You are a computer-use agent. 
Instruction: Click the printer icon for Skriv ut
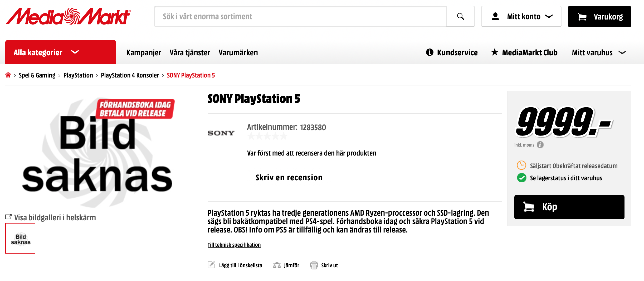314,265
